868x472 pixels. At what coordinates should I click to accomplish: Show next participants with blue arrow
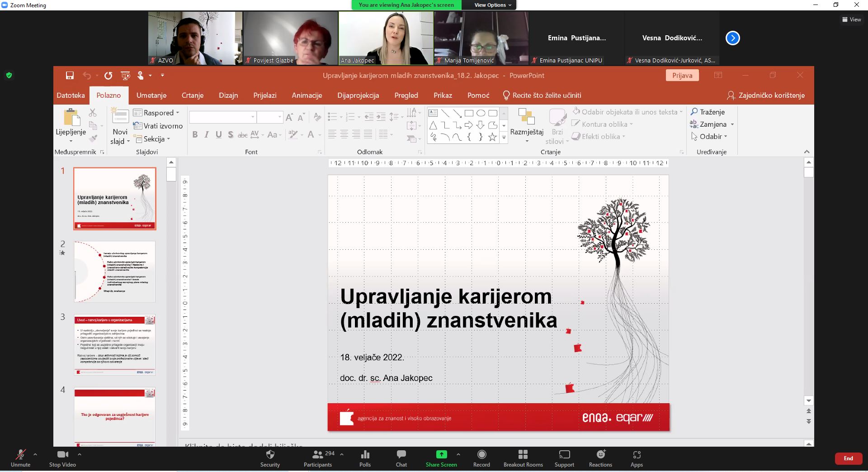(x=732, y=38)
